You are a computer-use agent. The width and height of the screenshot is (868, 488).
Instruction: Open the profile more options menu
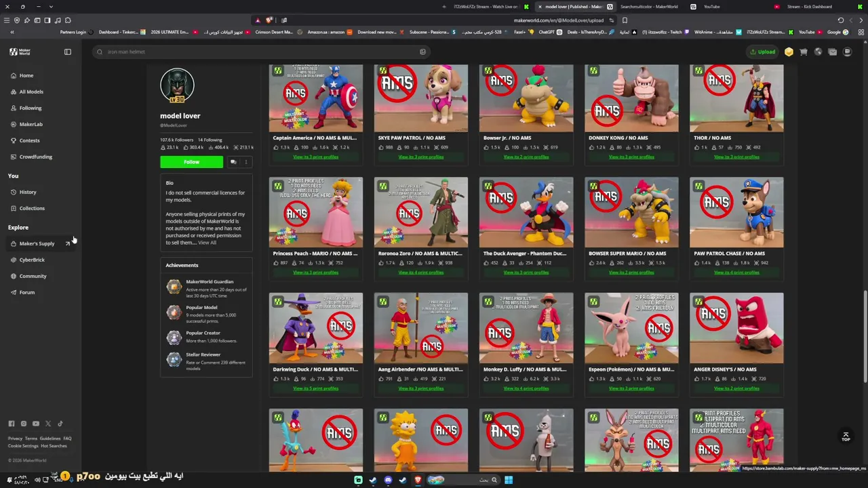pos(246,162)
